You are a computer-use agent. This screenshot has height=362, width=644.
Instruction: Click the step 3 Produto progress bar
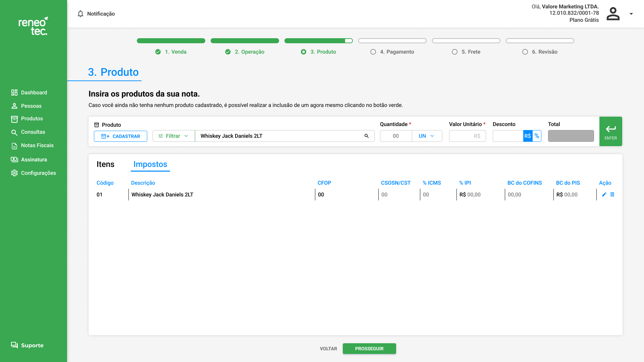click(318, 41)
